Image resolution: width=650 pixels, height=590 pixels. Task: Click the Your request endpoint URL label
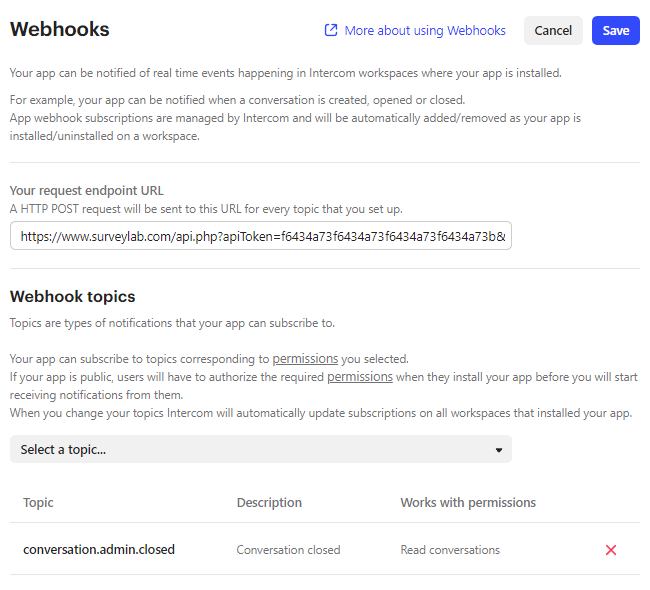[x=87, y=191]
